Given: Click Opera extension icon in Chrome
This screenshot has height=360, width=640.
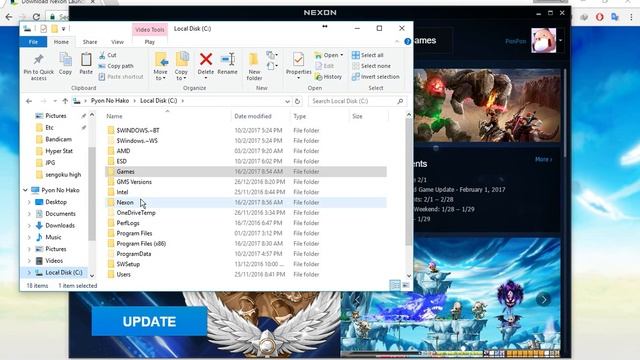Looking at the screenshot, I should [599, 17].
